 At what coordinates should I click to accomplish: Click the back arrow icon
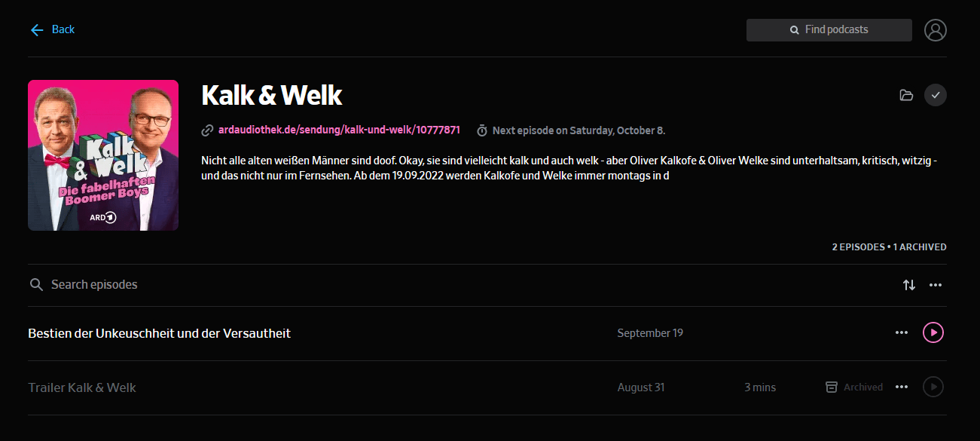tap(37, 29)
